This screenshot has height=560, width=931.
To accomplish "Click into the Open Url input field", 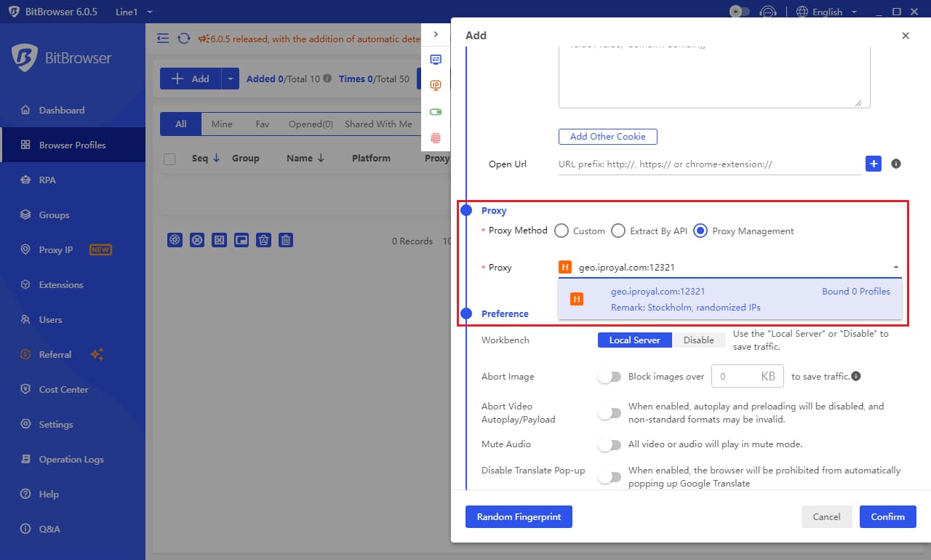I will coord(709,164).
